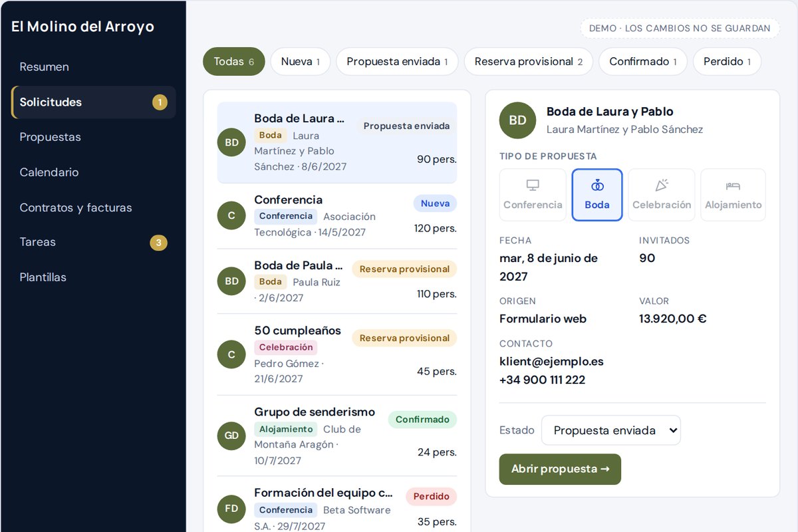
Task: Filter requests by Confirmado
Action: 643,61
